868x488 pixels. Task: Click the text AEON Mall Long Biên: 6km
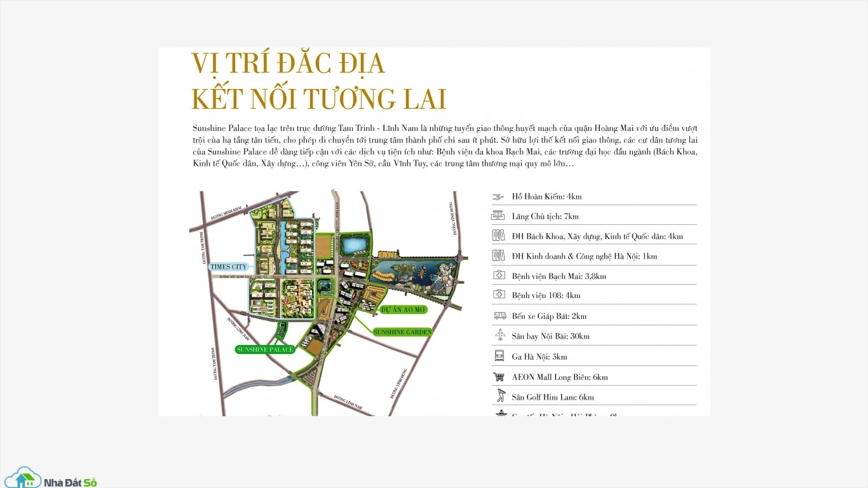[560, 377]
